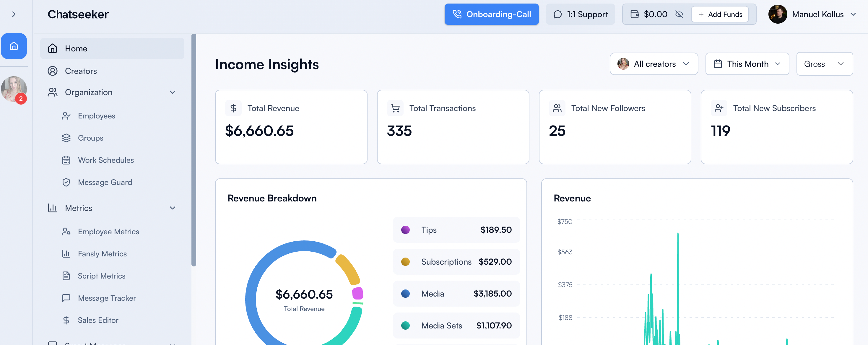Click the yellow Subscriptions color dot
The width and height of the screenshot is (868, 345).
coord(405,262)
